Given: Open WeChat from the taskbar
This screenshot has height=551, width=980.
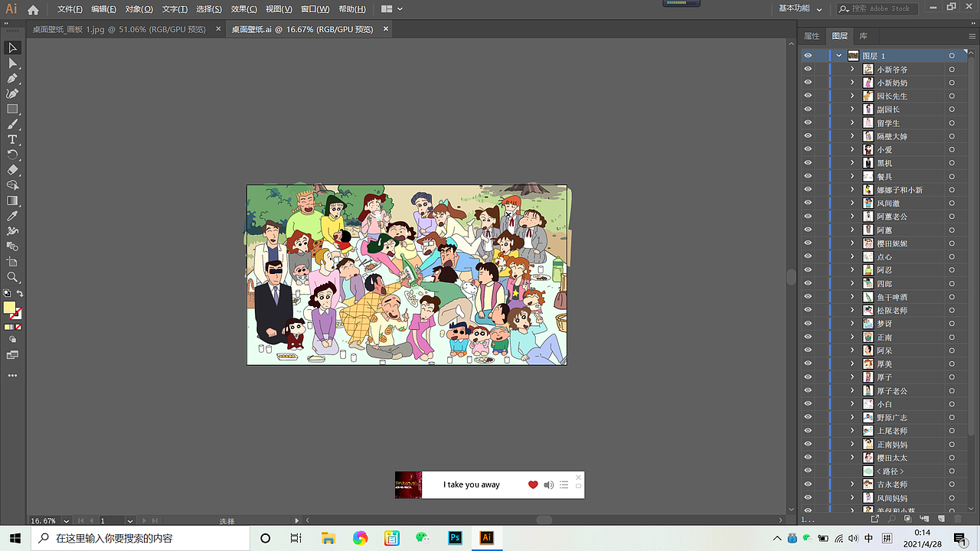Looking at the screenshot, I should tap(423, 538).
